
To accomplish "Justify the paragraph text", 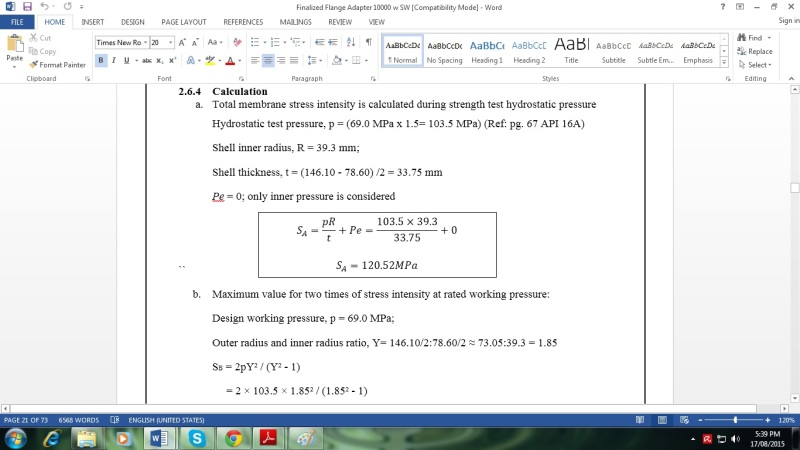I will coord(294,60).
